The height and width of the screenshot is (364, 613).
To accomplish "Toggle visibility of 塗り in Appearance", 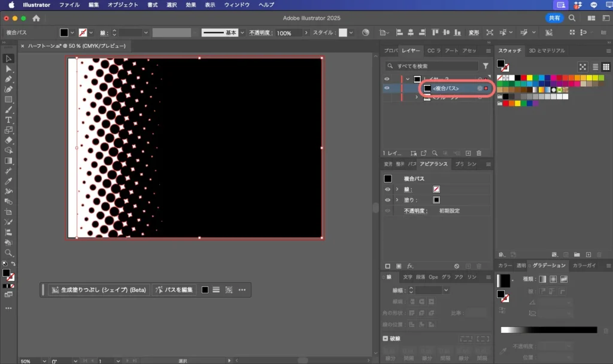I will click(x=387, y=200).
